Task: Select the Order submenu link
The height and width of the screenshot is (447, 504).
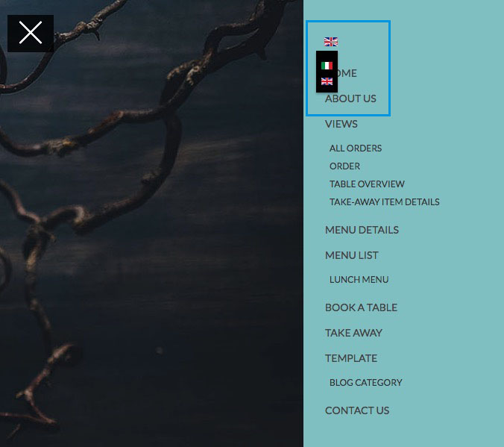Action: pos(344,166)
